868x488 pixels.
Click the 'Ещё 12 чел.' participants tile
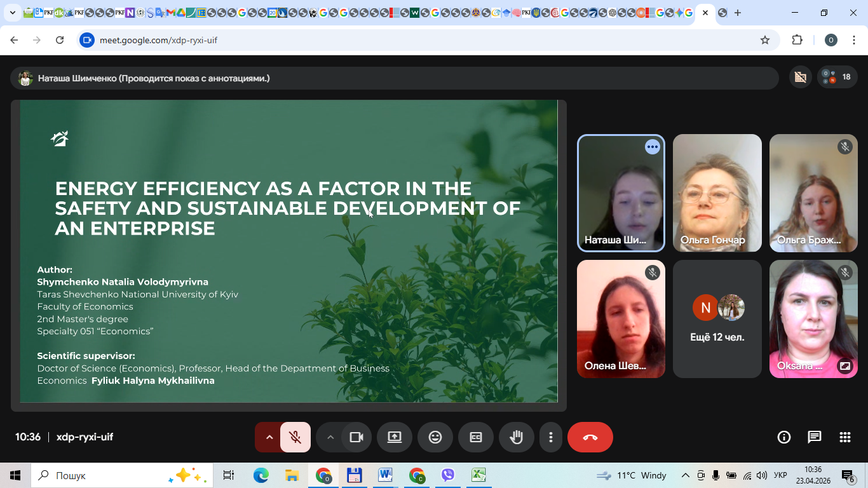pyautogui.click(x=717, y=319)
